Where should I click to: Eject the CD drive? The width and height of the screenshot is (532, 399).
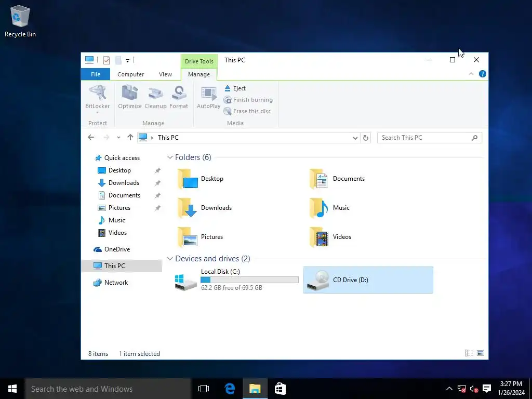click(235, 88)
